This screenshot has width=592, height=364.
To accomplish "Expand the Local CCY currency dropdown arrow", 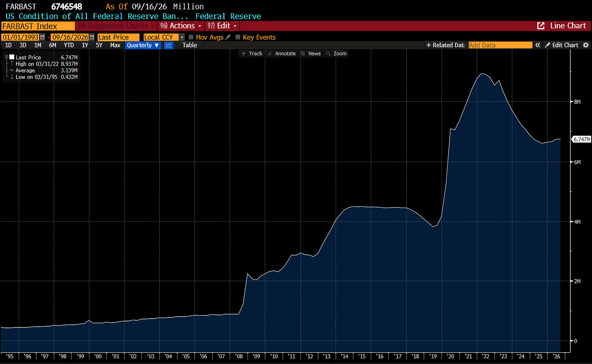I will (x=182, y=37).
